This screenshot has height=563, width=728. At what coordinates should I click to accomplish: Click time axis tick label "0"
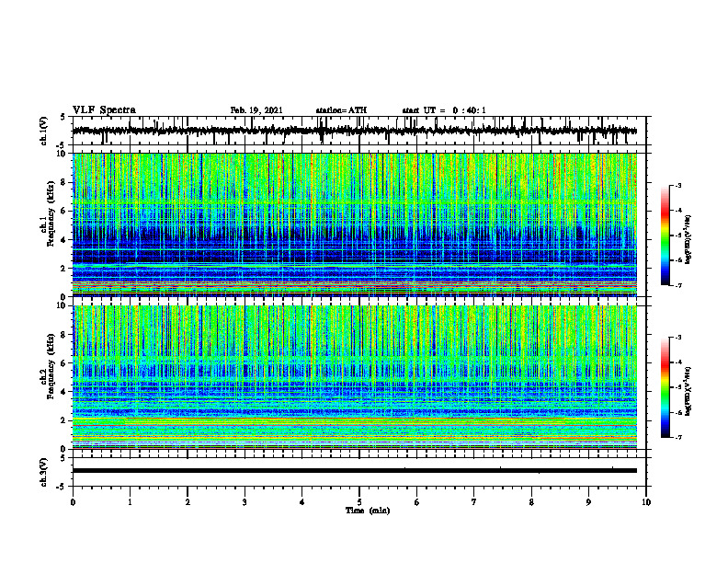click(73, 502)
